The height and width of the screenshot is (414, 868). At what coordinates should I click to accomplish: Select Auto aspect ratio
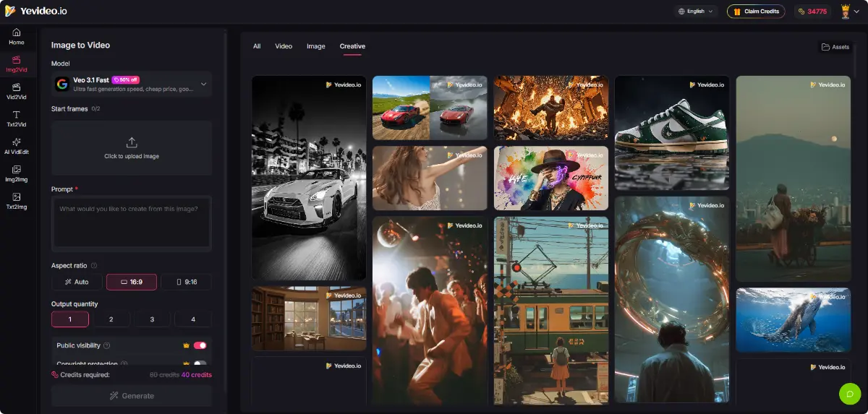coord(77,282)
